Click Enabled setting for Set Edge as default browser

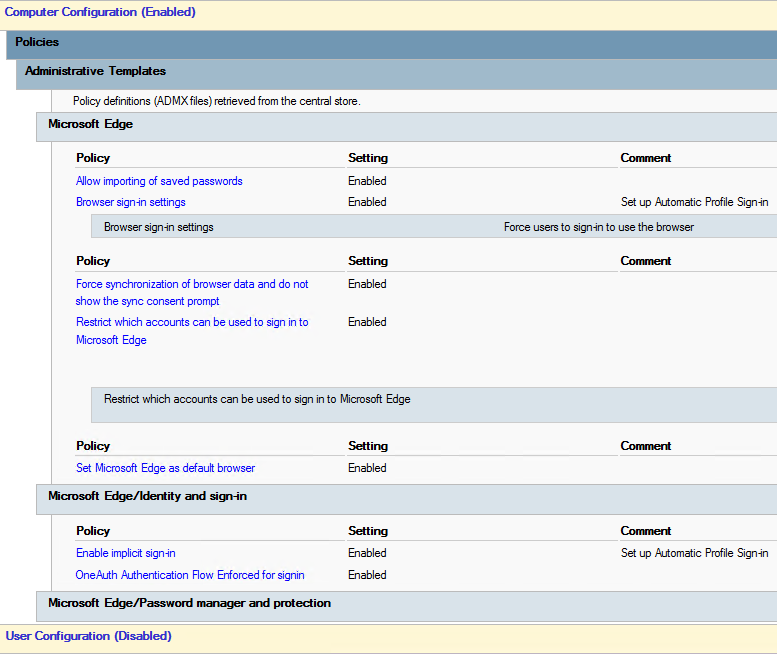(x=367, y=468)
